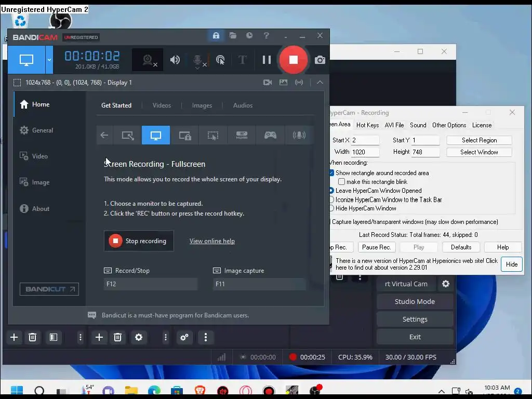Click the Bandicut must-have program message
This screenshot has width=532, height=399.
click(x=175, y=315)
